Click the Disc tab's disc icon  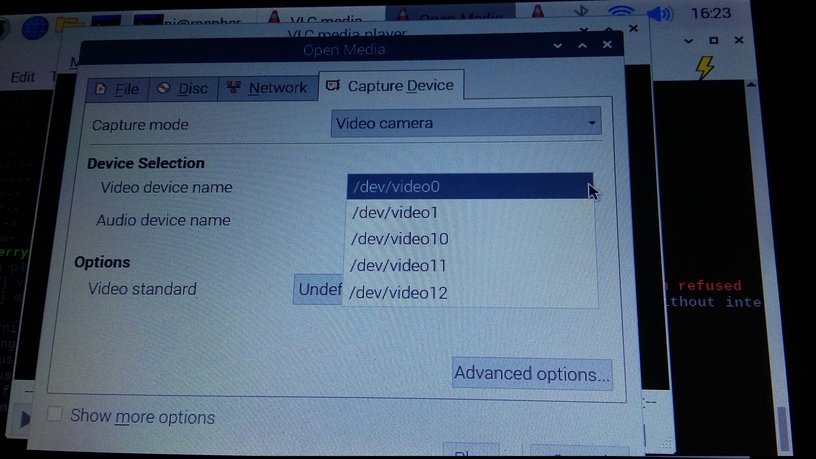coord(164,88)
